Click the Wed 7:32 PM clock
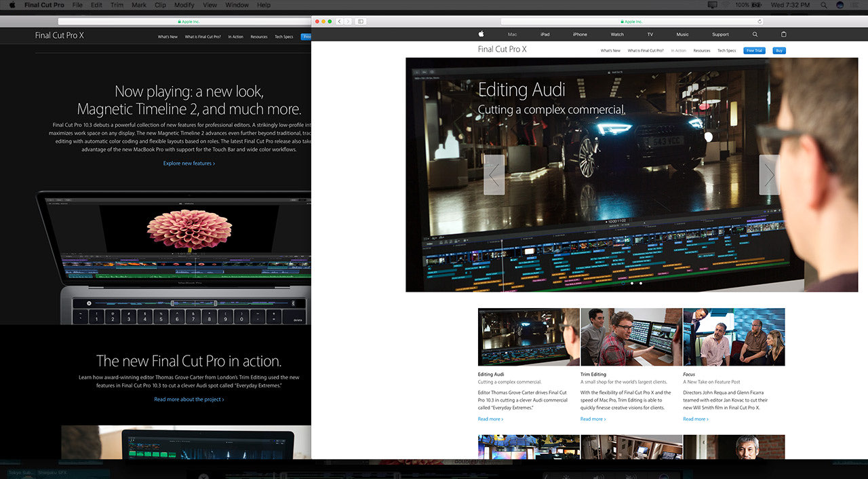 [x=791, y=5]
